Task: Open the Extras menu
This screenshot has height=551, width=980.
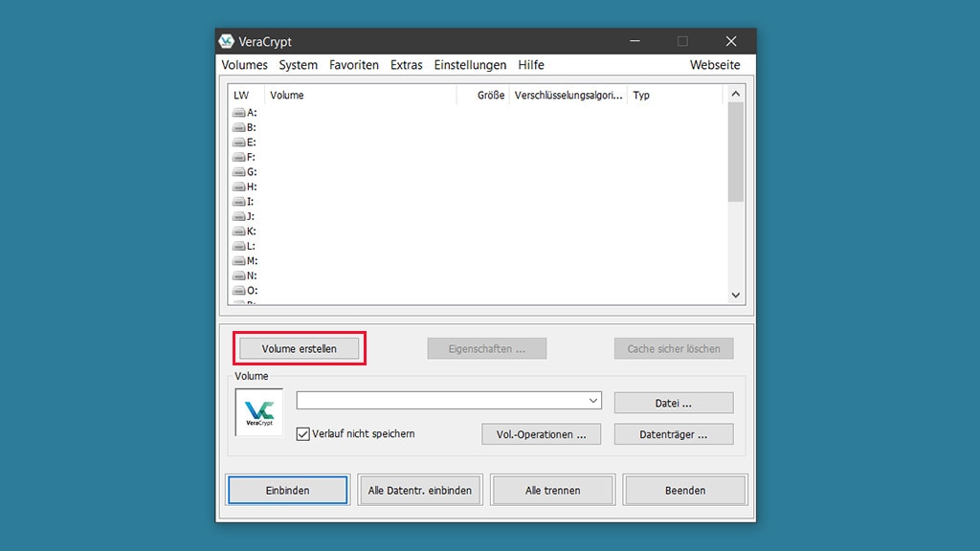Action: [x=406, y=65]
